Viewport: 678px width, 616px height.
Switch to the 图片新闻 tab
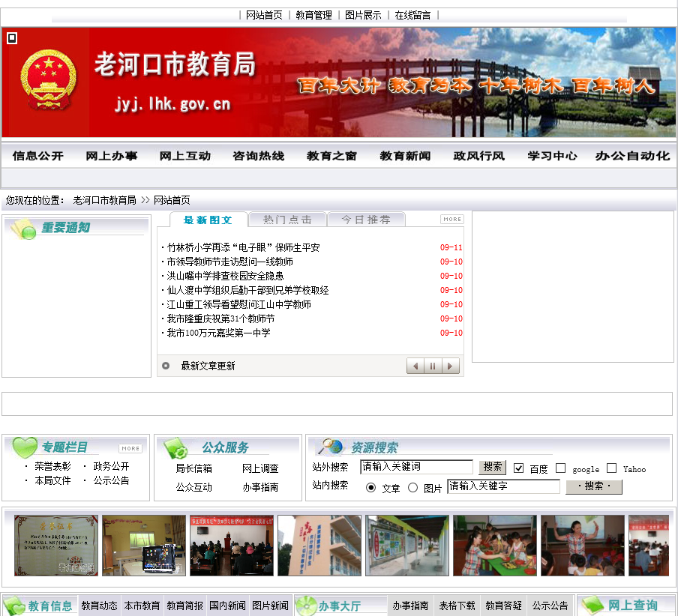[270, 606]
